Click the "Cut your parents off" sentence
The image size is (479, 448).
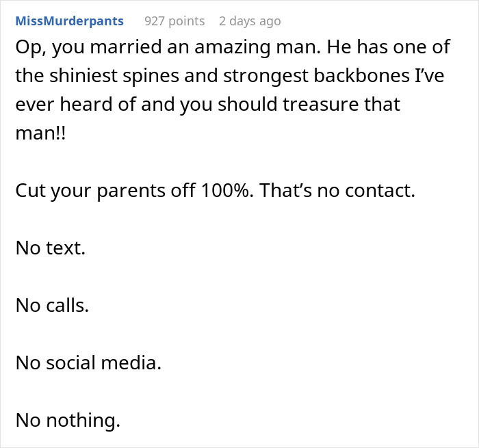[x=105, y=190]
